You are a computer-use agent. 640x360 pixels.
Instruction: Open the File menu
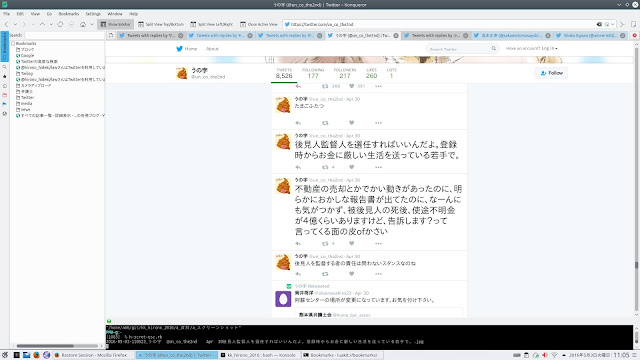click(7, 13)
